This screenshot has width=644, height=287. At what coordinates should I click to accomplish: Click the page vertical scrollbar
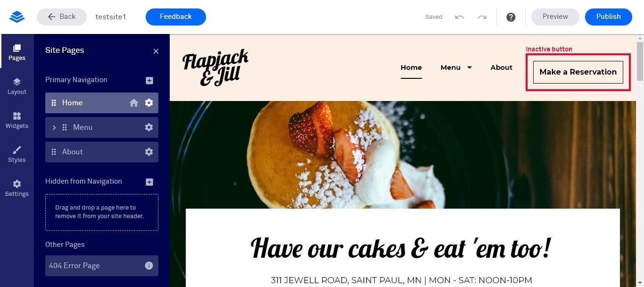pyautogui.click(x=640, y=160)
